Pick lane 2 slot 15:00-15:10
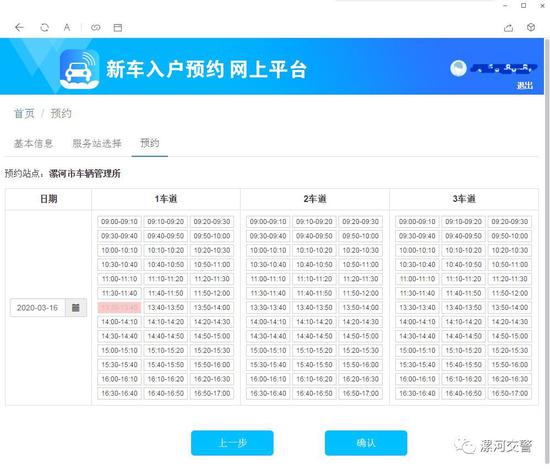Screen dimensions: 550x470 pyautogui.click(x=268, y=350)
